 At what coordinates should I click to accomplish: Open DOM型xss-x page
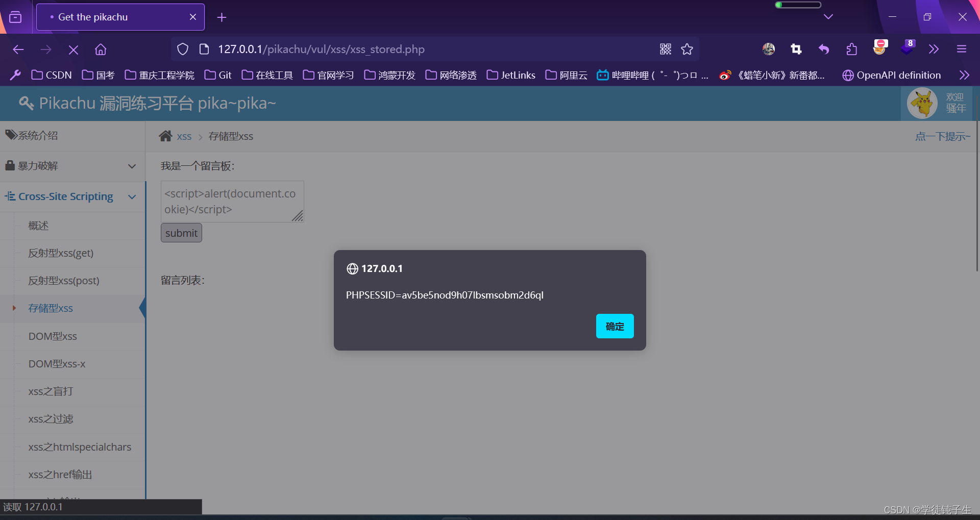(x=57, y=364)
